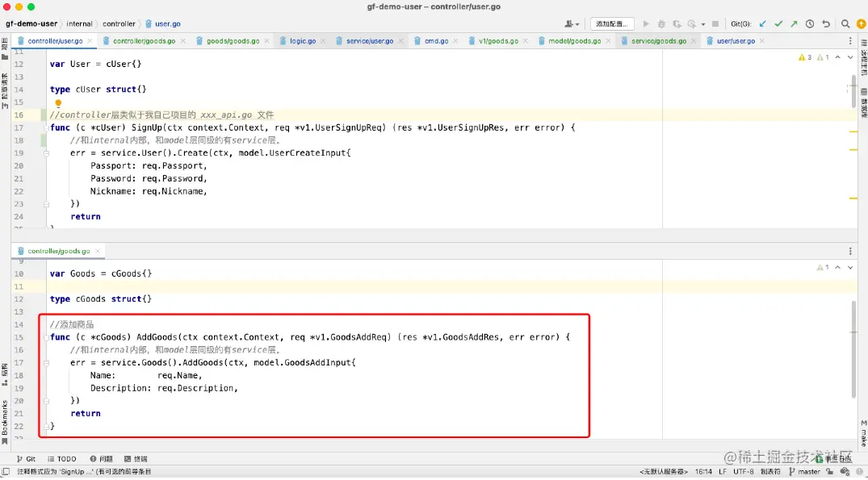Click the controller breadcrumb
The width and height of the screenshot is (868, 480).
pos(119,23)
